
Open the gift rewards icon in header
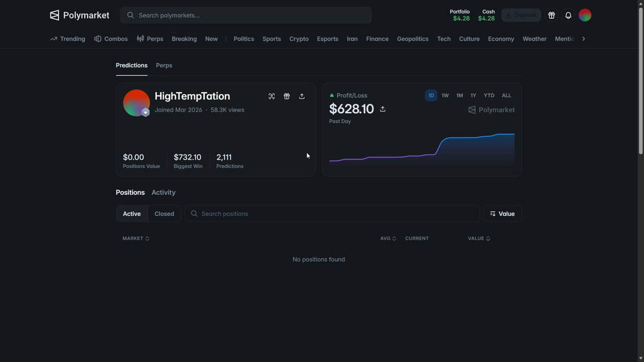551,15
